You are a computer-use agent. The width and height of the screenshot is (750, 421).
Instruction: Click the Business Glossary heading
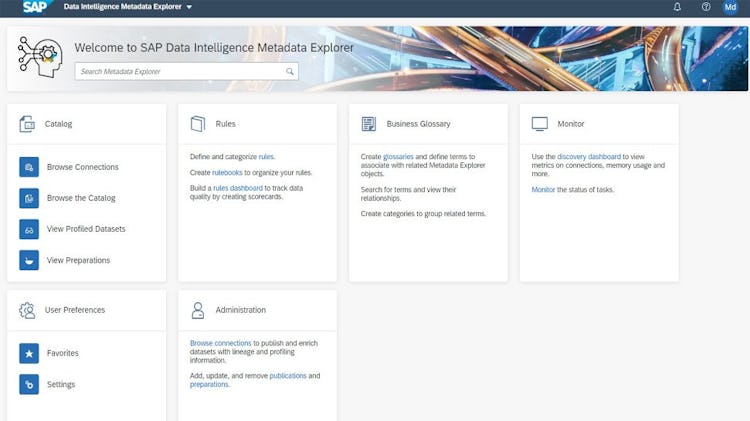pos(419,124)
